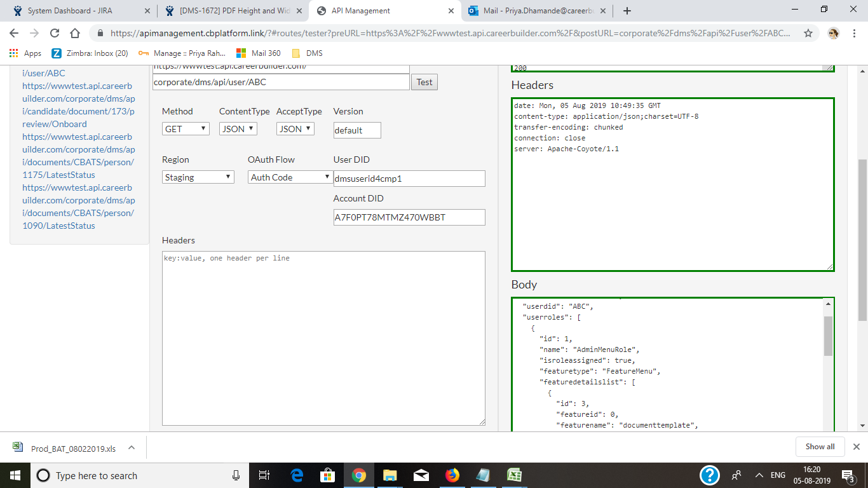Reload the API Management page
The width and height of the screenshot is (868, 488).
(x=55, y=33)
